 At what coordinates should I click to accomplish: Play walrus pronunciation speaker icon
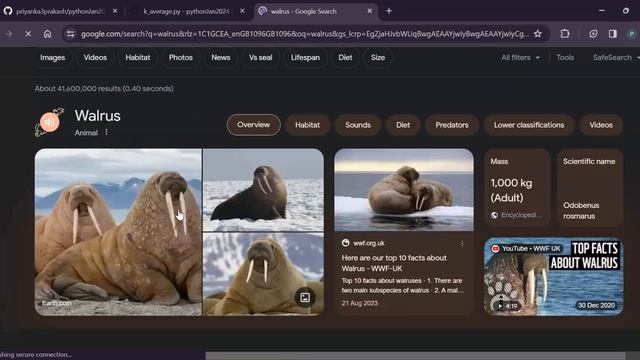[49, 122]
